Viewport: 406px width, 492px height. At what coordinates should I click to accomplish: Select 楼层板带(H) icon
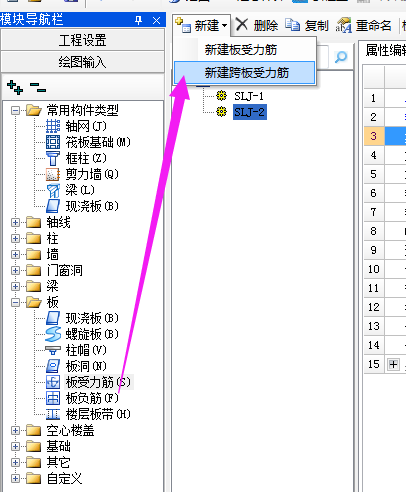(53, 414)
